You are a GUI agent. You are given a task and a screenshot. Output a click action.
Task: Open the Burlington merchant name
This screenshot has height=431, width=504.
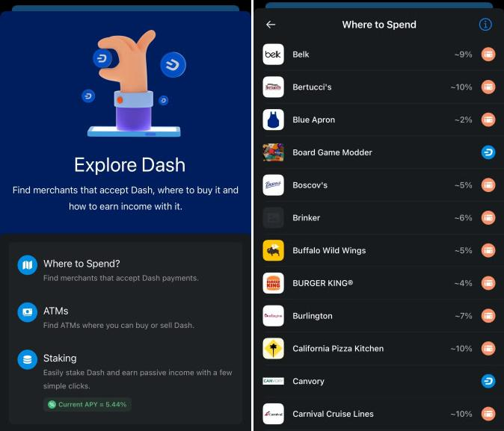pyautogui.click(x=313, y=317)
